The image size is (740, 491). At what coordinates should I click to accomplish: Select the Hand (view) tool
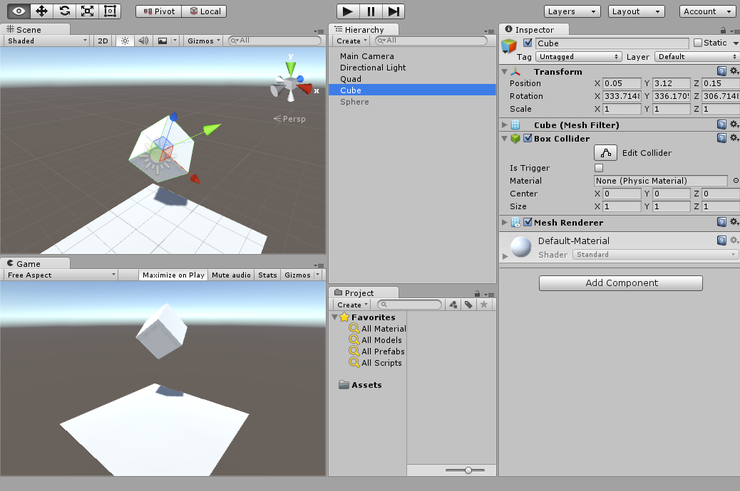pyautogui.click(x=19, y=11)
